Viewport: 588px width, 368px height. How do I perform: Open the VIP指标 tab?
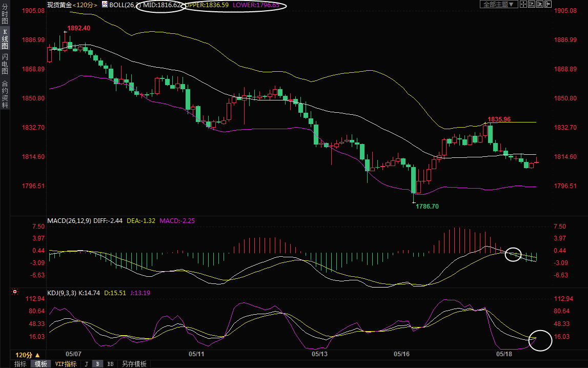pos(66,364)
